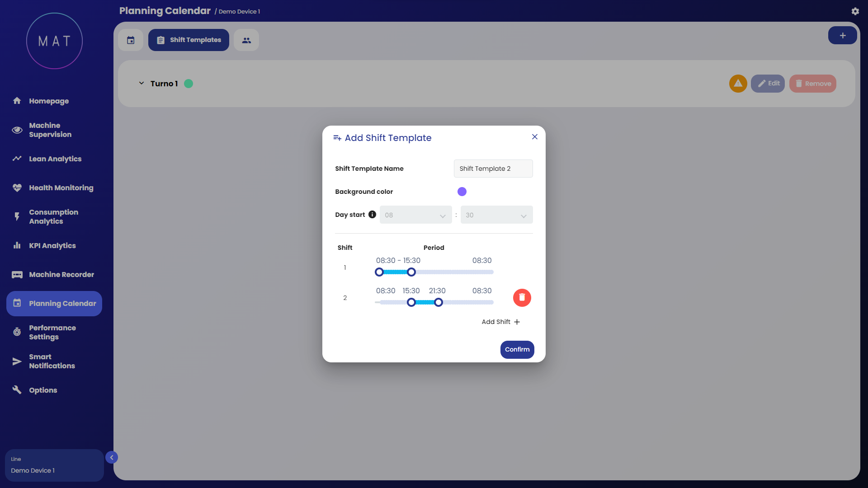This screenshot has height=488, width=868.
Task: Delete shift 2 with red trash icon
Action: [522, 298]
